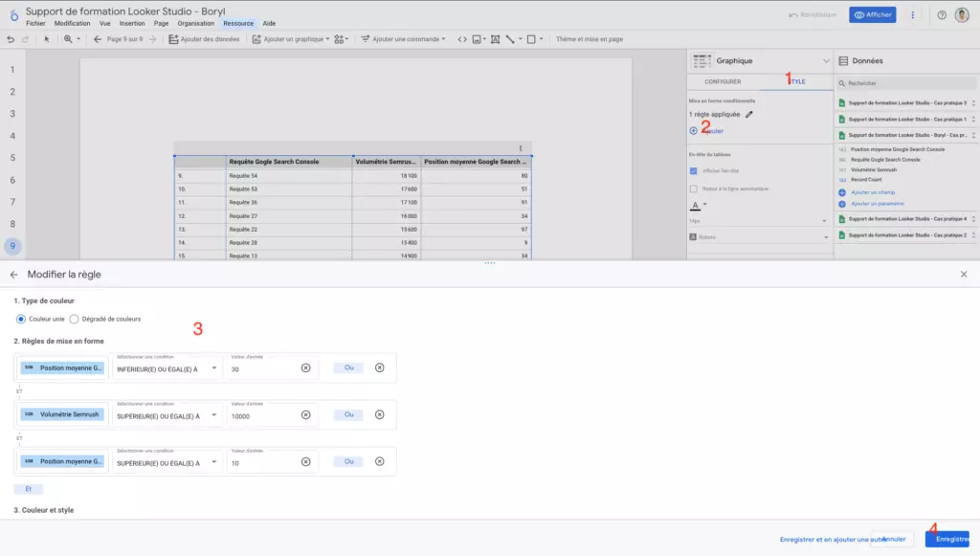The image size is (980, 556).
Task: Select the Couleur unie radio button
Action: click(21, 320)
